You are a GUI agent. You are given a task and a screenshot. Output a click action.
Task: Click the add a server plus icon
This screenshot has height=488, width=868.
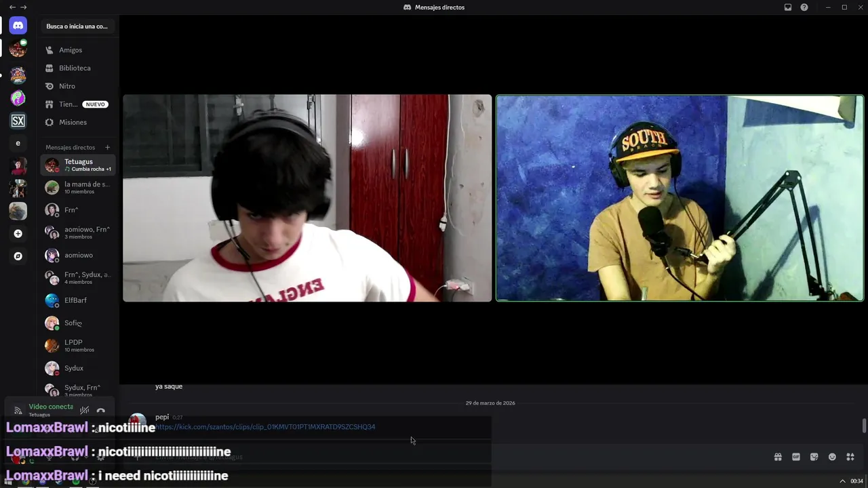(x=18, y=234)
